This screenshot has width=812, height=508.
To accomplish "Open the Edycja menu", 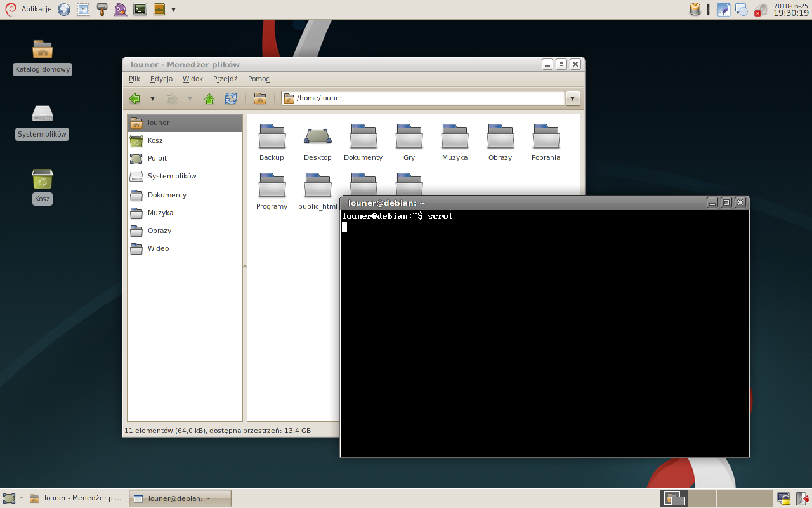I will click(162, 79).
